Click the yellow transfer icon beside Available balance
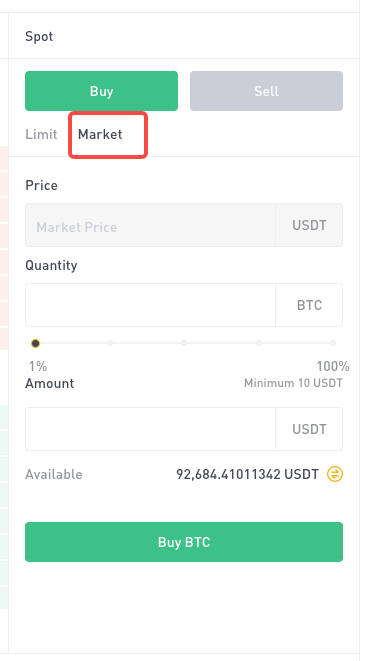372x661 pixels. [335, 474]
